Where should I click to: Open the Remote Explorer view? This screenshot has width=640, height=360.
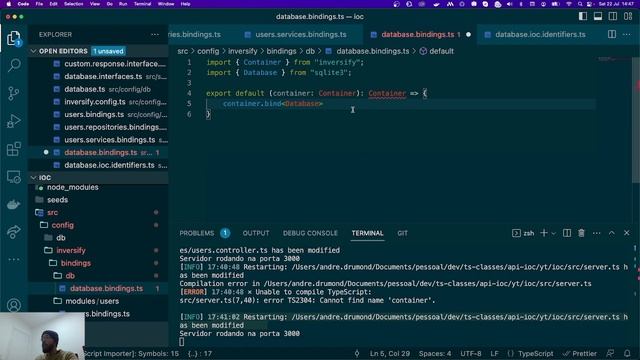[x=13, y=177]
